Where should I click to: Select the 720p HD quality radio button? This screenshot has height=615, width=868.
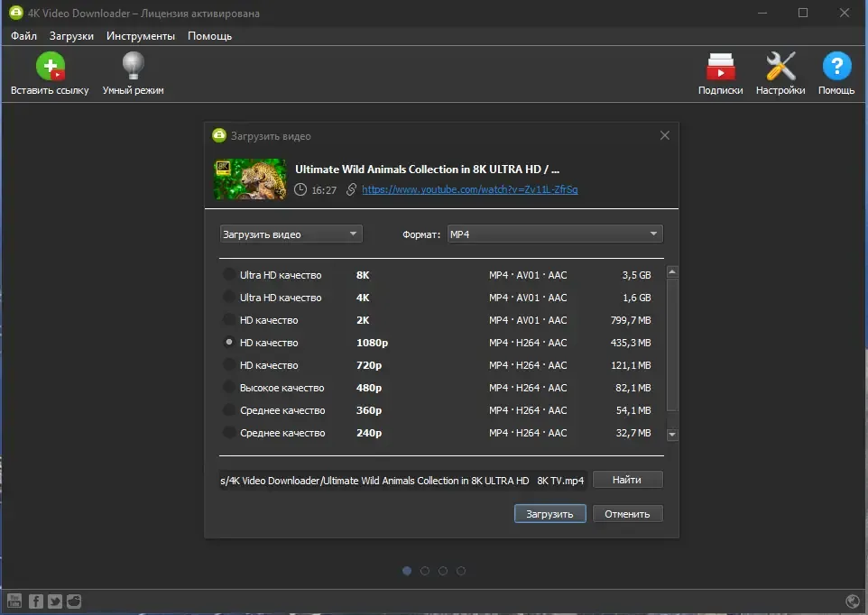point(229,364)
